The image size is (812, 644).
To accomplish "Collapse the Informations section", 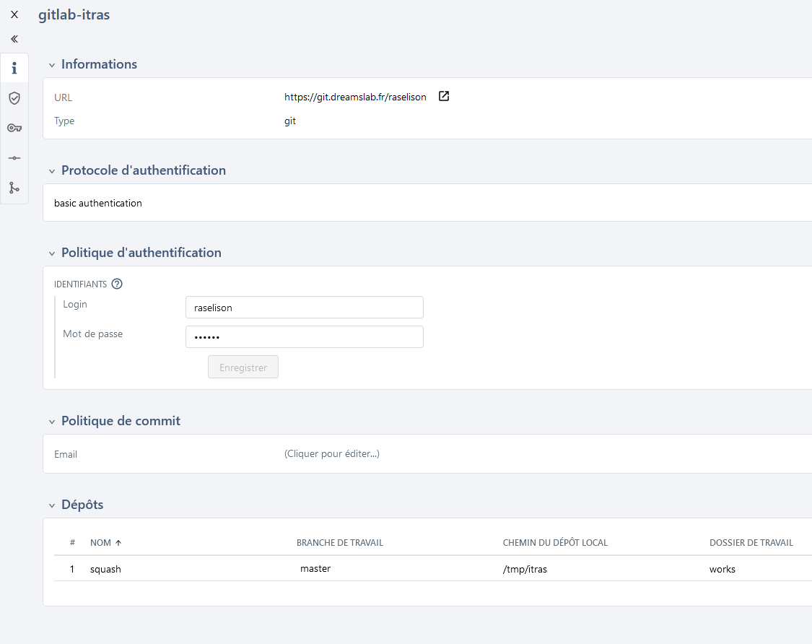I will point(51,64).
